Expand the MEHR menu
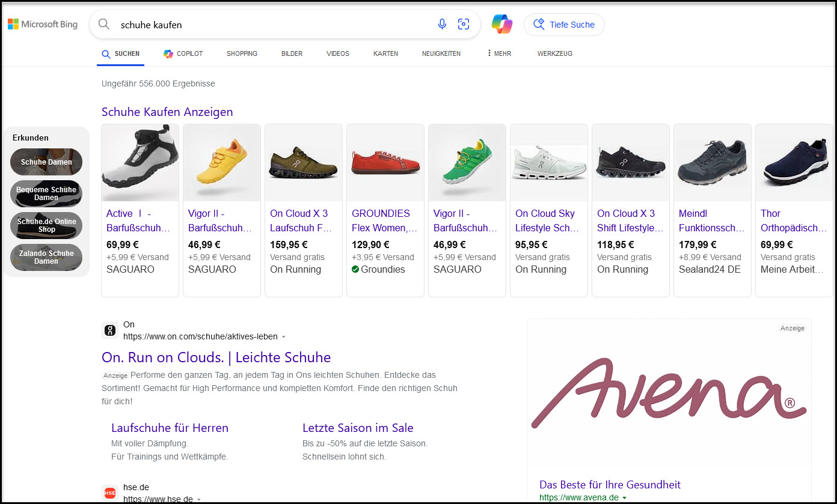The image size is (837, 504). [499, 53]
